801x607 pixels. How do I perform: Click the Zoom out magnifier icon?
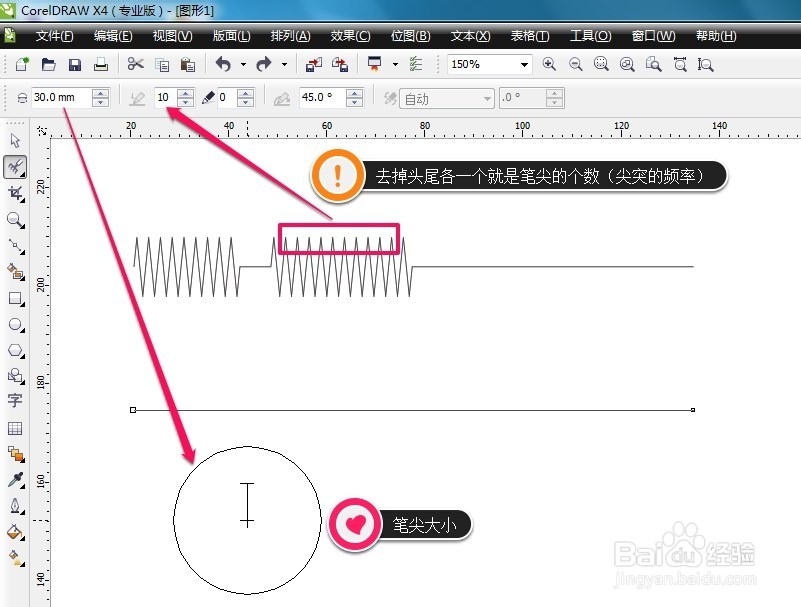click(x=576, y=64)
